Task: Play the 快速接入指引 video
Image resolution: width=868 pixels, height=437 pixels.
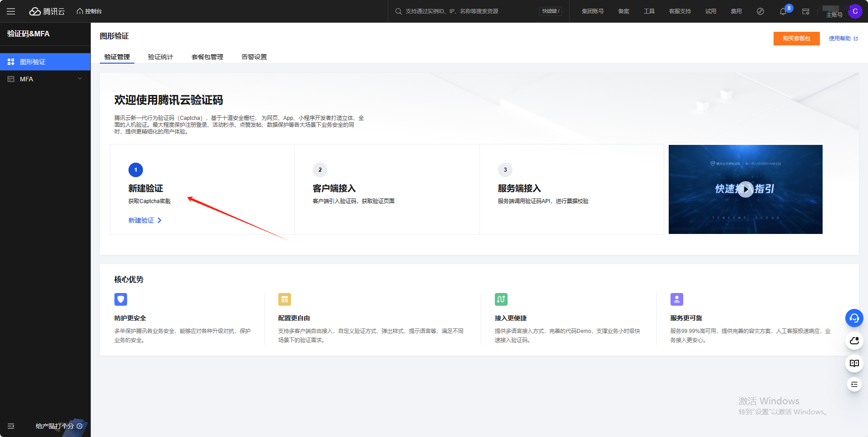Action: coord(745,189)
